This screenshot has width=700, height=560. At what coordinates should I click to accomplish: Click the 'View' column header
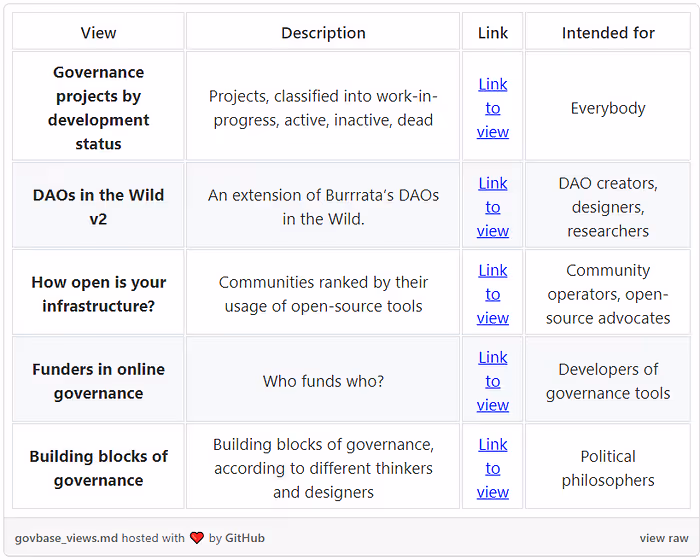point(98,33)
